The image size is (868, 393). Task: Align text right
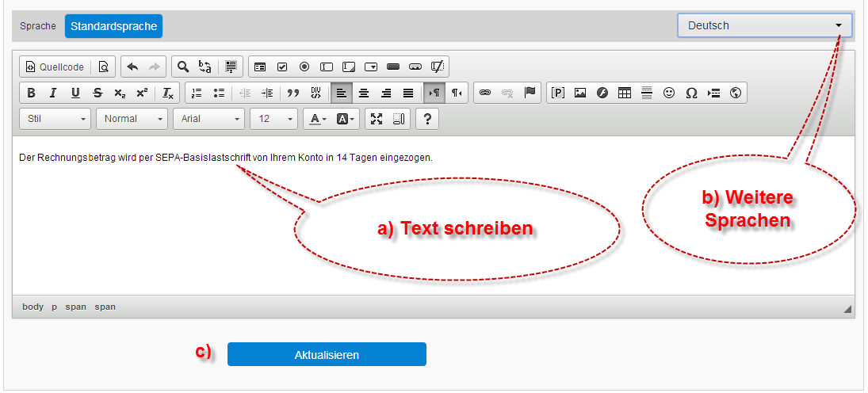386,93
